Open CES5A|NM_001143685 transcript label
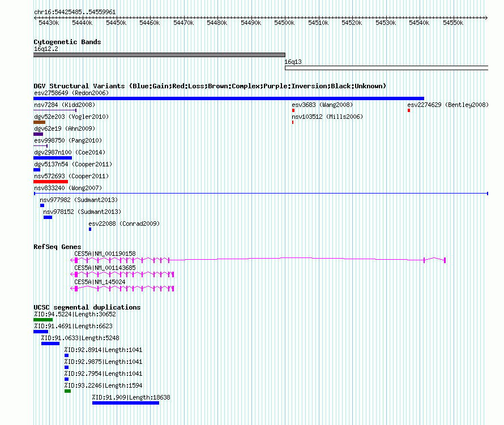This screenshot has height=425, width=504. tap(105, 268)
